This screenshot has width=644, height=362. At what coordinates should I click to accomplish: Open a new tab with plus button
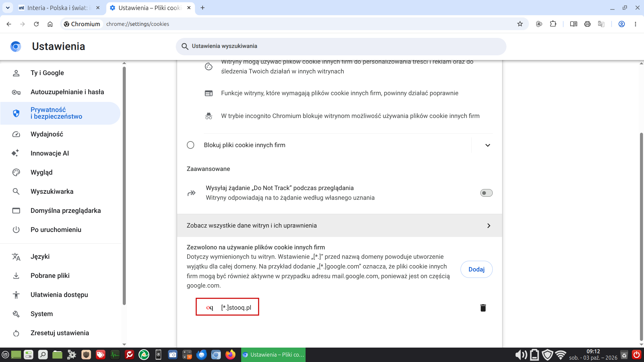(x=203, y=8)
